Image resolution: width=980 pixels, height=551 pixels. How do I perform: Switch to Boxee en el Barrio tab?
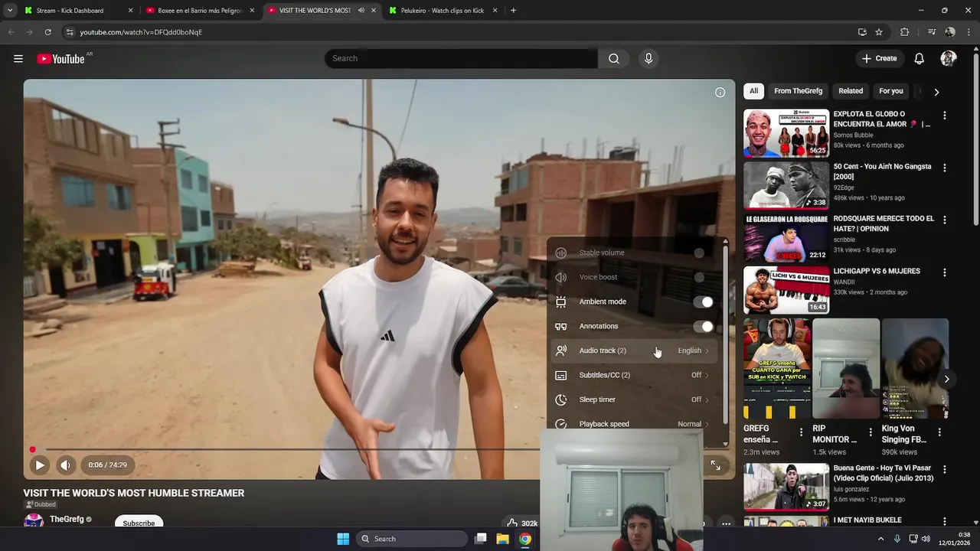pos(199,11)
